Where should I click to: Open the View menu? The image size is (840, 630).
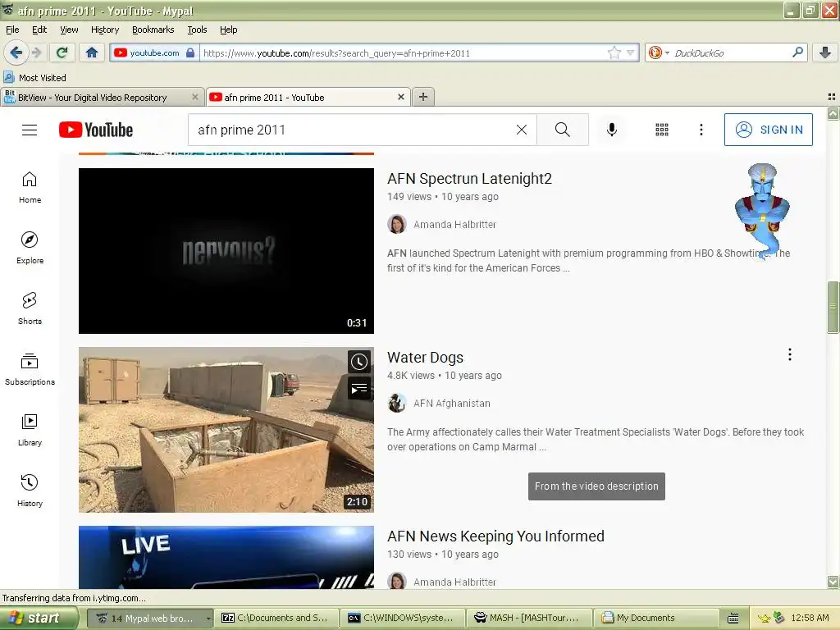point(69,30)
